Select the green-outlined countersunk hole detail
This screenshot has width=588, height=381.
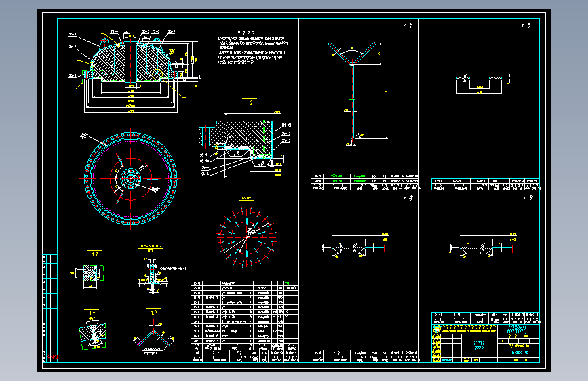click(x=93, y=334)
